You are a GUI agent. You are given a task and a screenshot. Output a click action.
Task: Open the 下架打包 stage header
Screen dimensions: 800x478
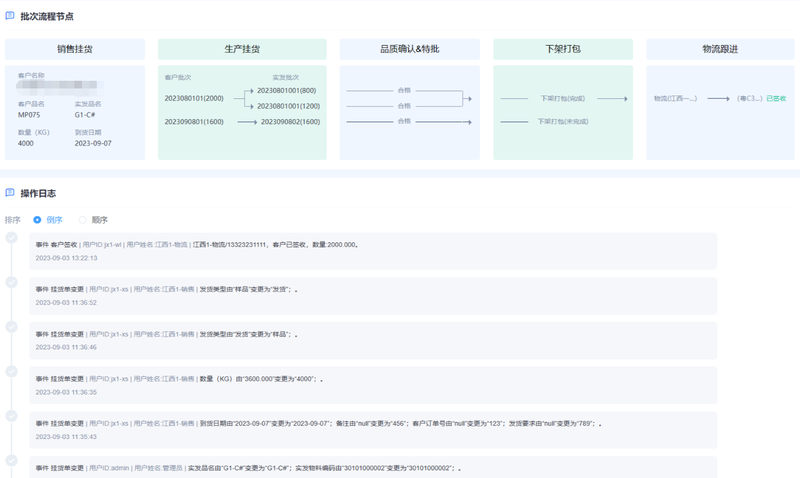click(x=563, y=49)
